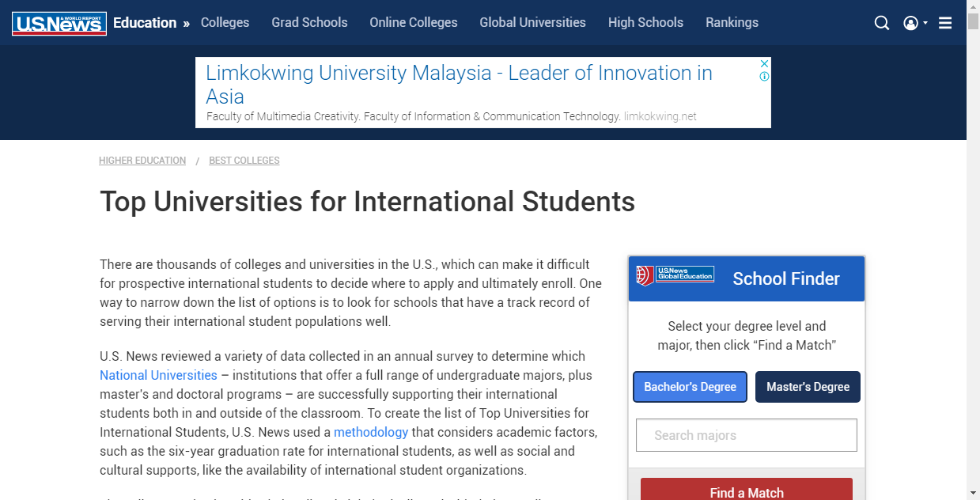Open Grad Schools navigation item
980x500 pixels.
[x=309, y=22]
